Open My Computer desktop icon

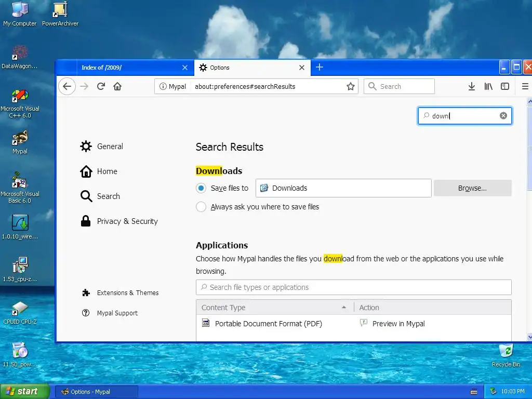coord(20,14)
